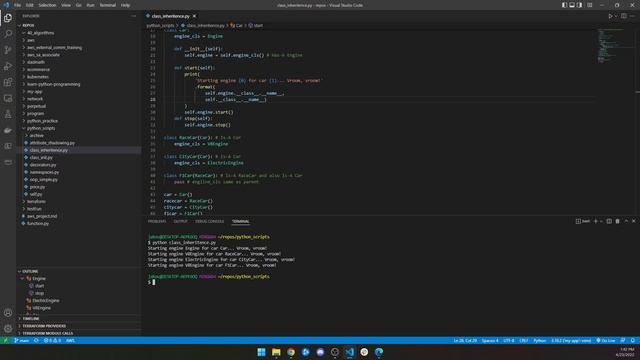640x360 pixels.
Task: Click the main branch status bar item
Action: [x=22, y=340]
